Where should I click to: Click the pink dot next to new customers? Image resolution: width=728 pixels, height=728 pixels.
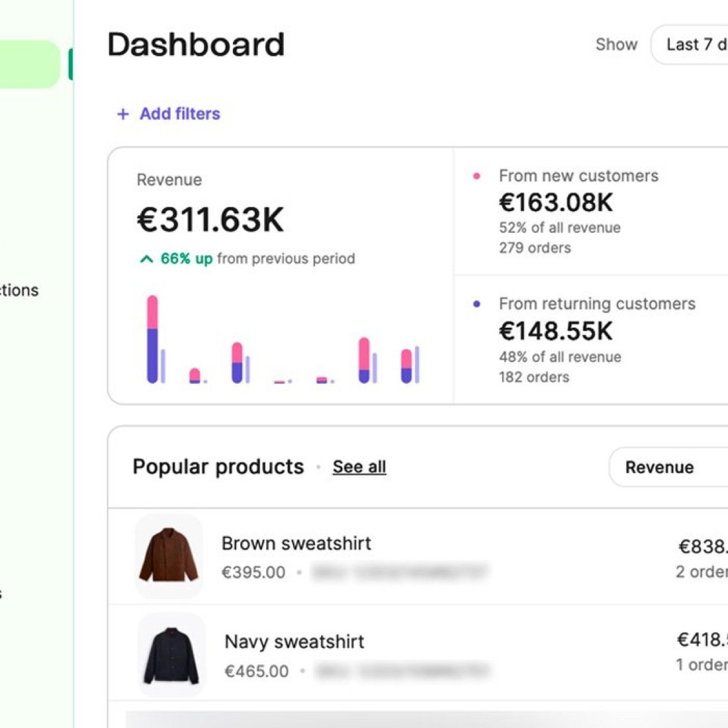click(x=477, y=176)
